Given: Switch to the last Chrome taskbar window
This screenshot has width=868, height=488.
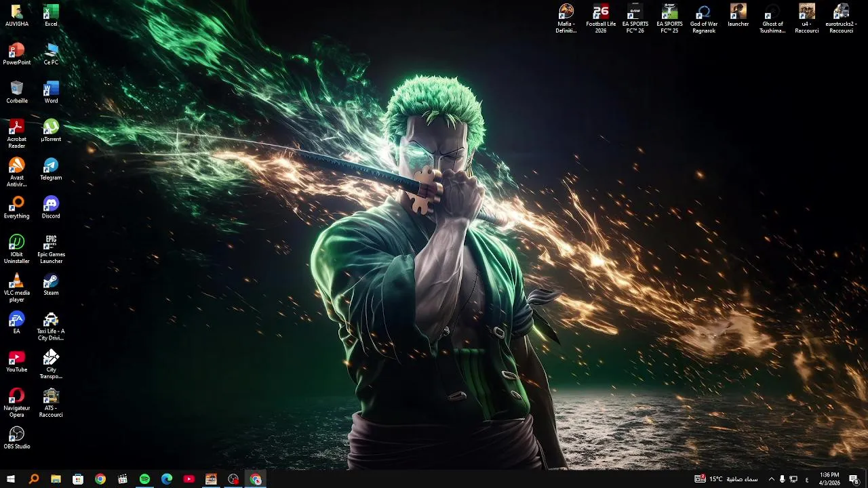Looking at the screenshot, I should [256, 479].
